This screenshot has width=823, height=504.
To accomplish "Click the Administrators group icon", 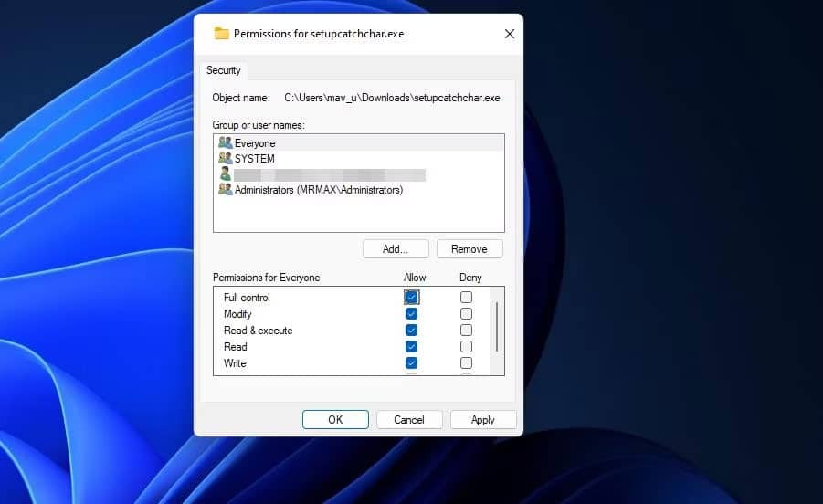I will (x=226, y=189).
